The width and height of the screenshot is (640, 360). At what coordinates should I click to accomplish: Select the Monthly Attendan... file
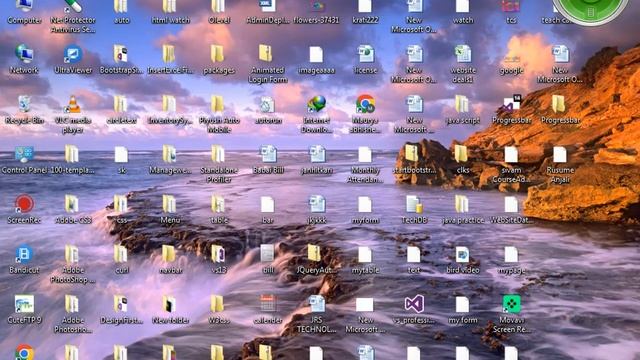click(x=365, y=154)
